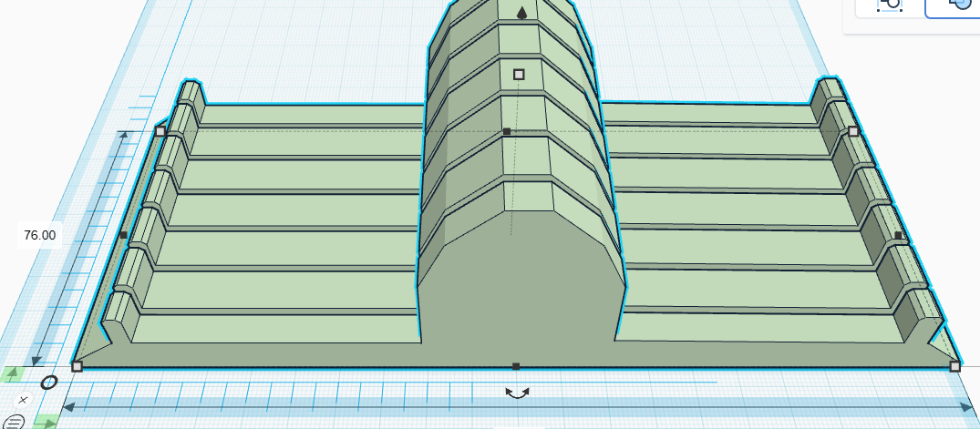Edit the 76.00 dimension value
This screenshot has width=980, height=429.
coord(39,235)
